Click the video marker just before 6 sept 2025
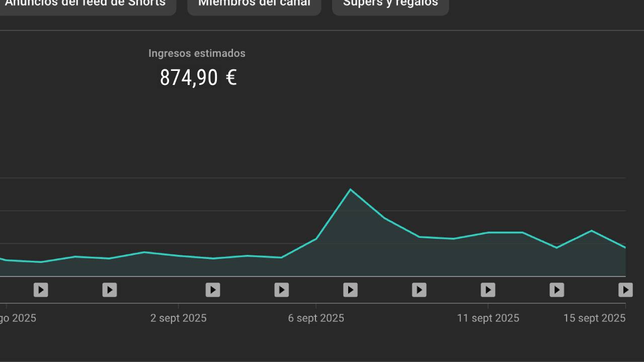 click(281, 290)
